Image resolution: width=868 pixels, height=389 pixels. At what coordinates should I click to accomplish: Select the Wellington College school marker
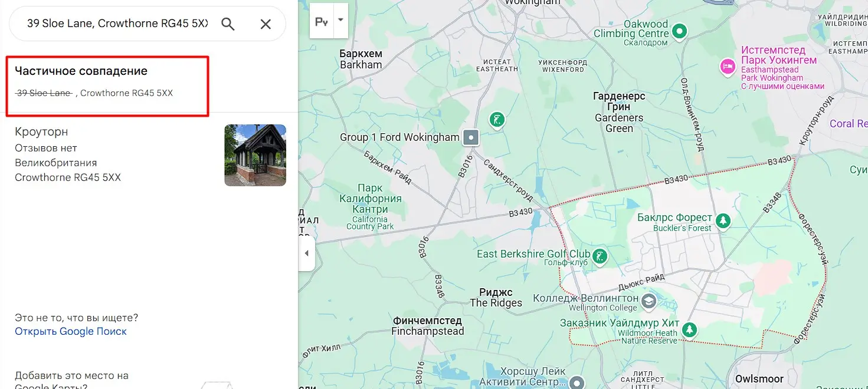coord(649,302)
